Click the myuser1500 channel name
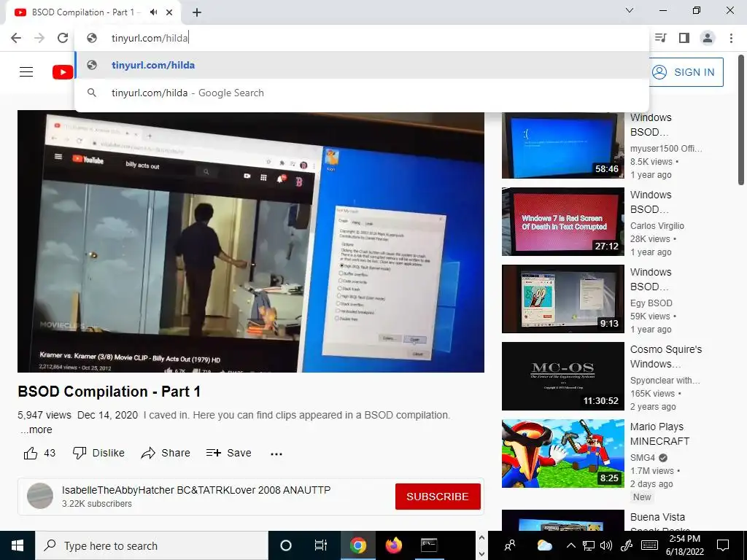747x560 pixels. pos(666,149)
